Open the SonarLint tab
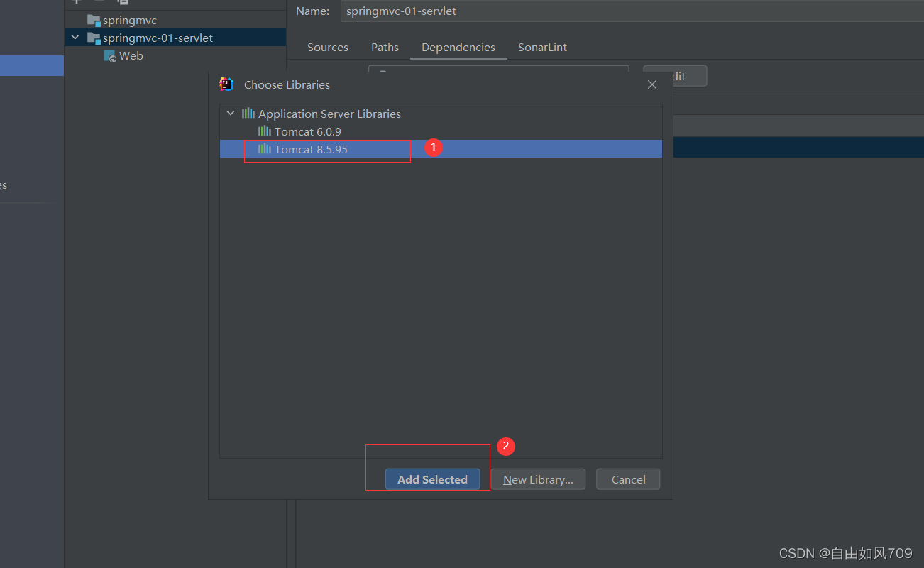924x568 pixels. [542, 48]
